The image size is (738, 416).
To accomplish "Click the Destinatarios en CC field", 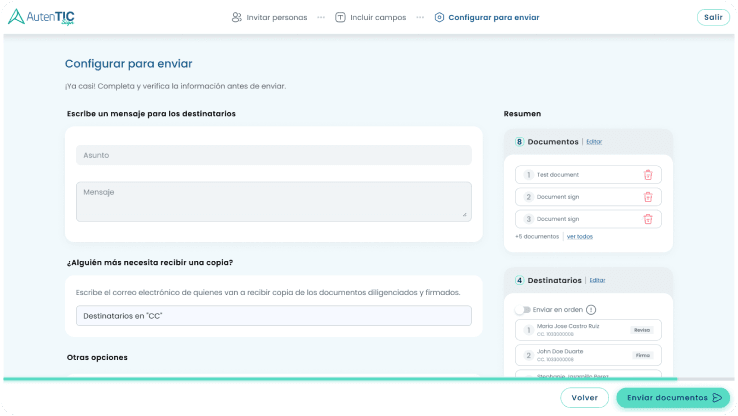I will point(273,316).
